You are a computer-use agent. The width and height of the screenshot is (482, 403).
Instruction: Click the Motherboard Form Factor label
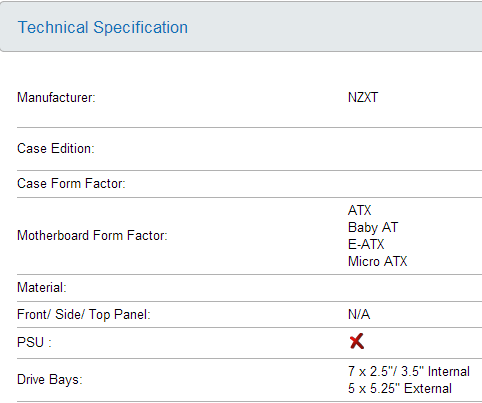coord(92,236)
